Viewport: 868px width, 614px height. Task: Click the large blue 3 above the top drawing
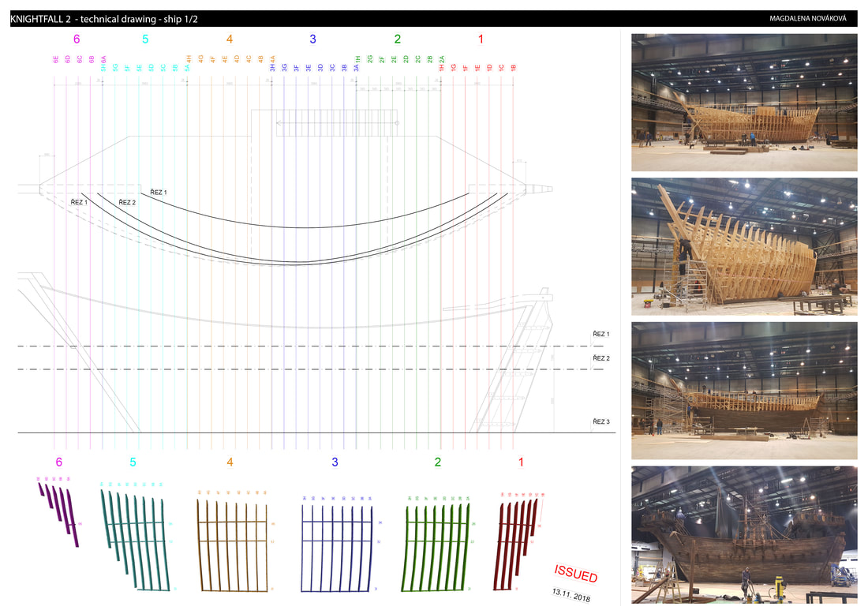click(x=313, y=39)
